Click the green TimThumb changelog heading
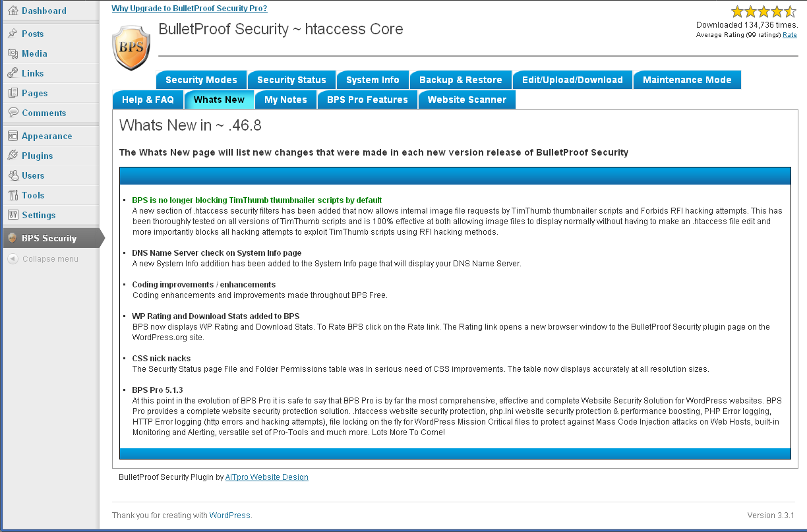This screenshot has width=807, height=532. [257, 200]
